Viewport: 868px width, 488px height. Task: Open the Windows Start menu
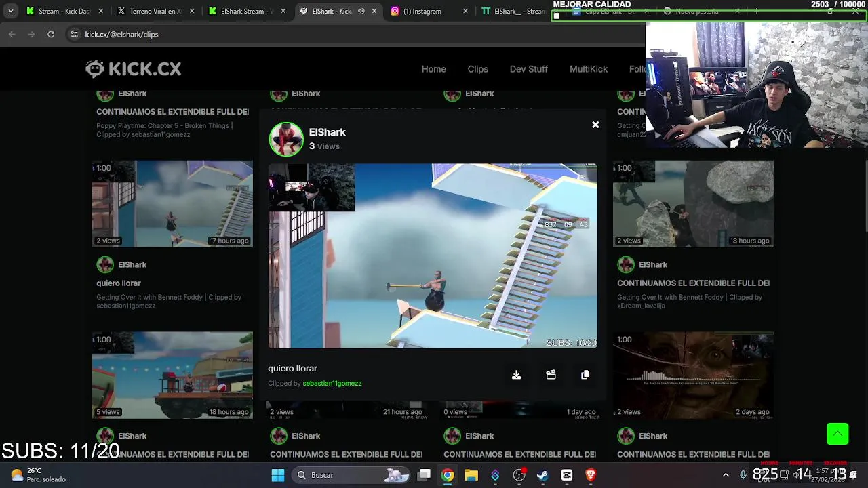[x=278, y=475]
